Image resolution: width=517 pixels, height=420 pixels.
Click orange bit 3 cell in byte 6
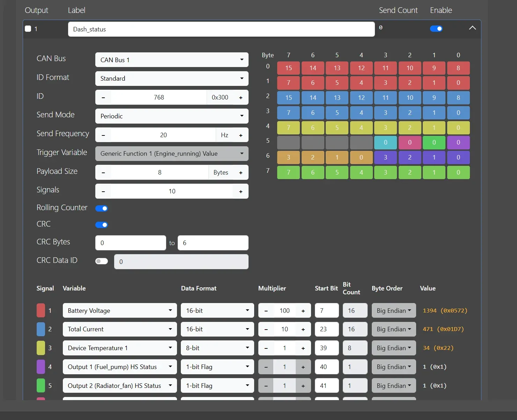288,157
